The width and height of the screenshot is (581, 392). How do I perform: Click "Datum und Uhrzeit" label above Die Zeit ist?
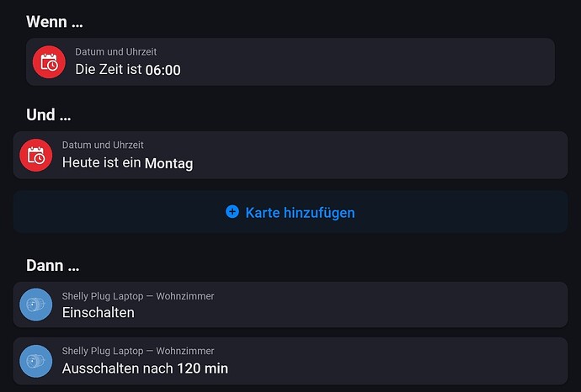tap(115, 52)
